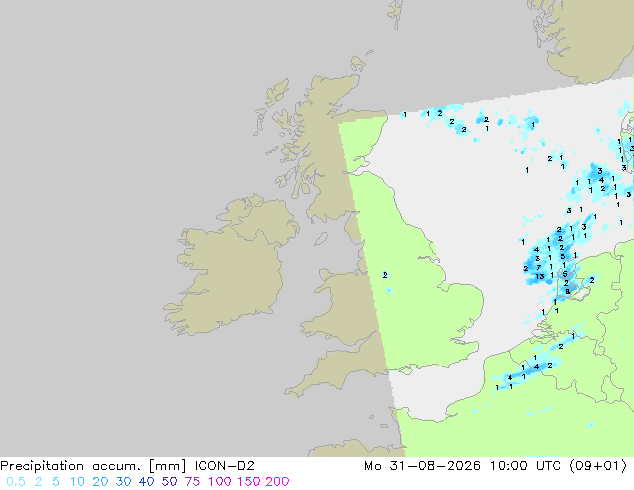Click the 30 mm legend value

point(123,482)
